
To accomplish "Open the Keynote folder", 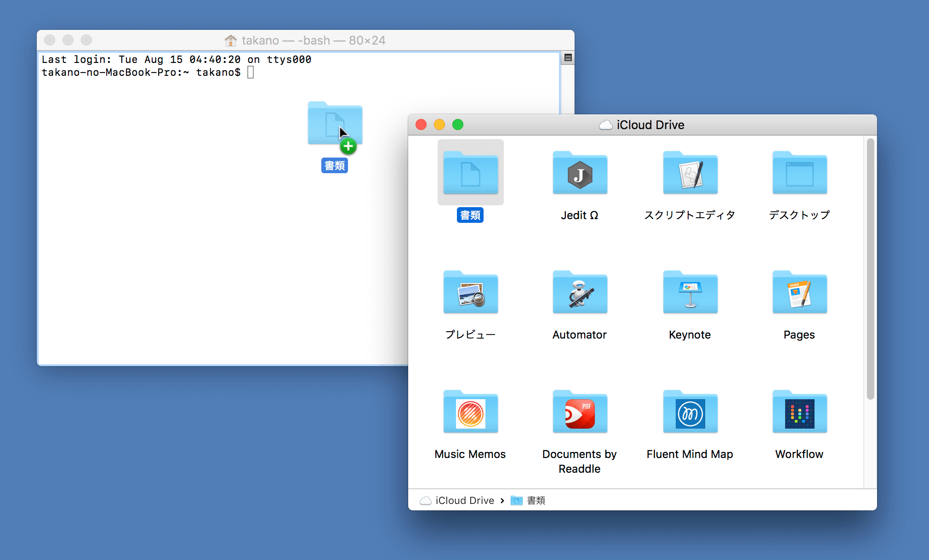I will (690, 292).
